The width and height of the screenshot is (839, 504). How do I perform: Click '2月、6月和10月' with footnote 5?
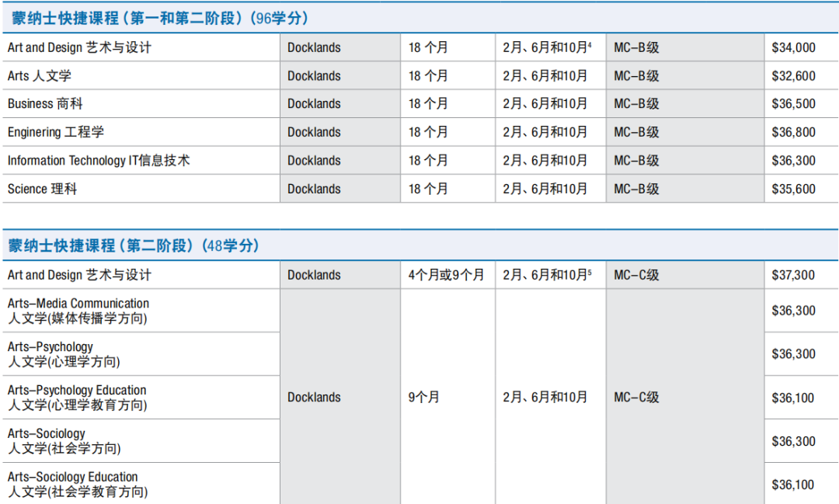[547, 275]
